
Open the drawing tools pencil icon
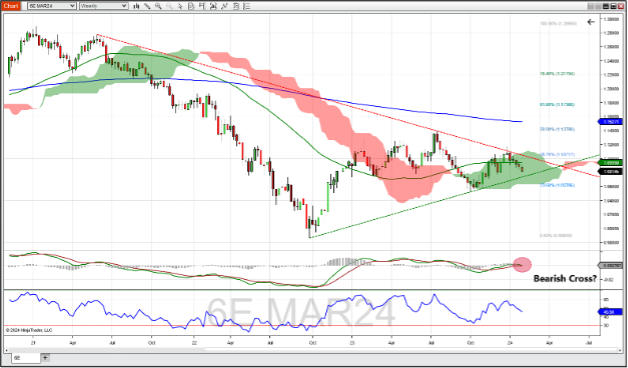[x=147, y=6]
